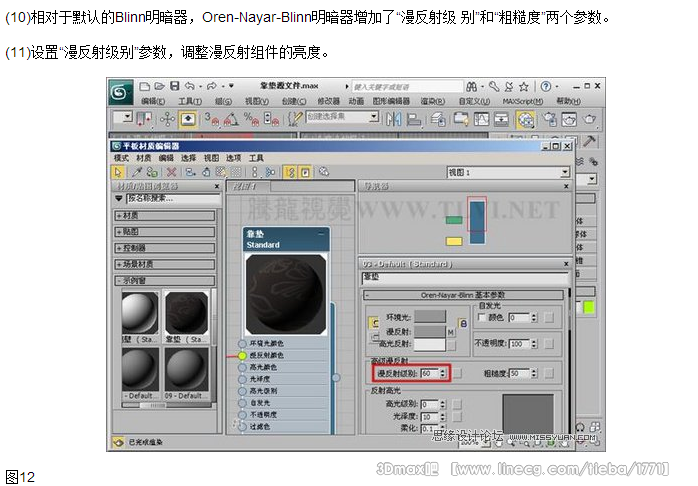Click the 漫反射 color swatch
The width and height of the screenshot is (698, 486).
point(430,332)
